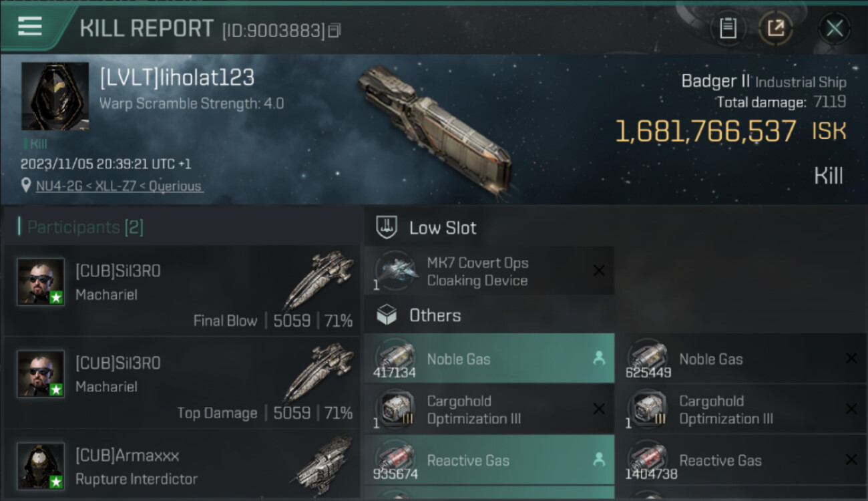Screen dimensions: 868x501
Task: Click left Cargohold Optimization III item
Action: tap(489, 409)
